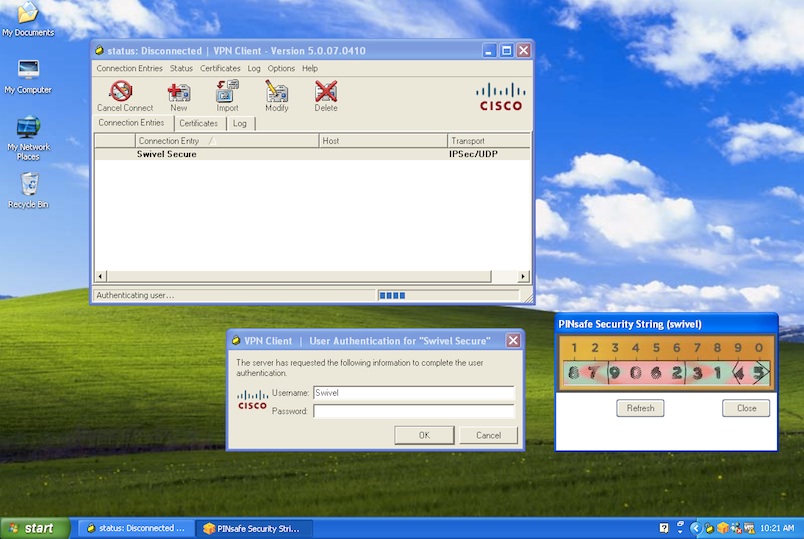Click the connection progress bar
Screen dimensions: 804x539
448,295
